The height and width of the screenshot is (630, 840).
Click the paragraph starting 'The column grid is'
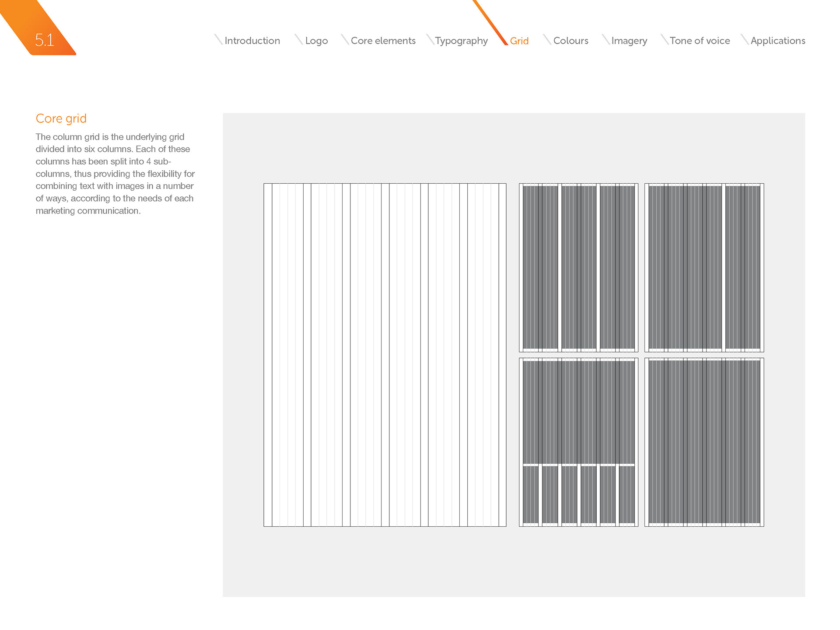pyautogui.click(x=115, y=174)
